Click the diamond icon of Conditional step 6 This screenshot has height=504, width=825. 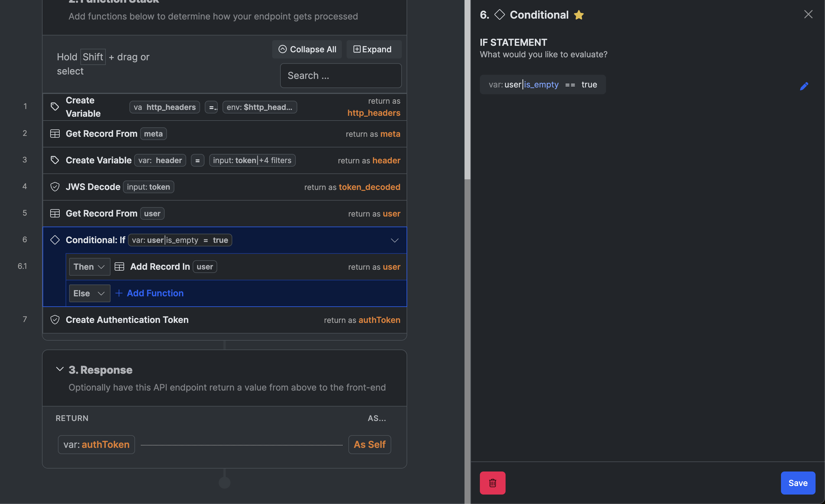(x=55, y=240)
